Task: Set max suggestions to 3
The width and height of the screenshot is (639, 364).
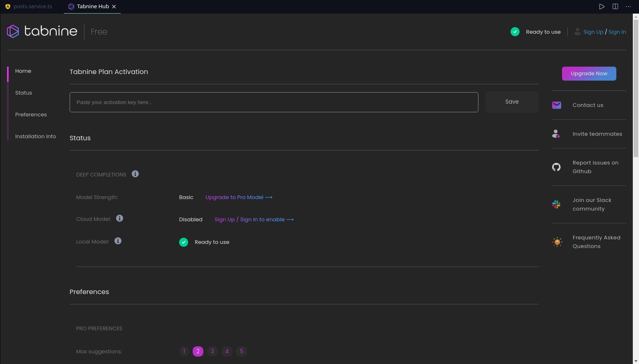Action: [x=212, y=351]
